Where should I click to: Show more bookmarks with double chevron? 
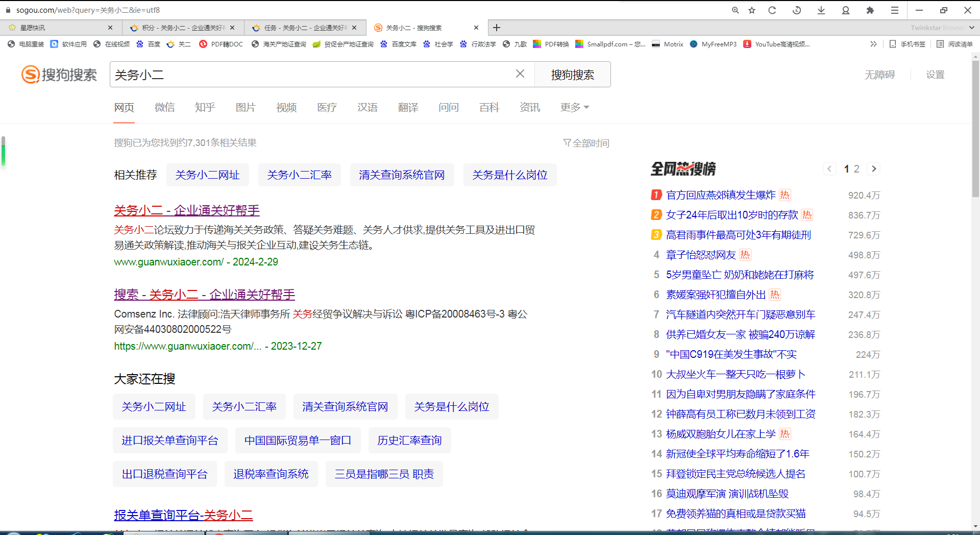(873, 44)
